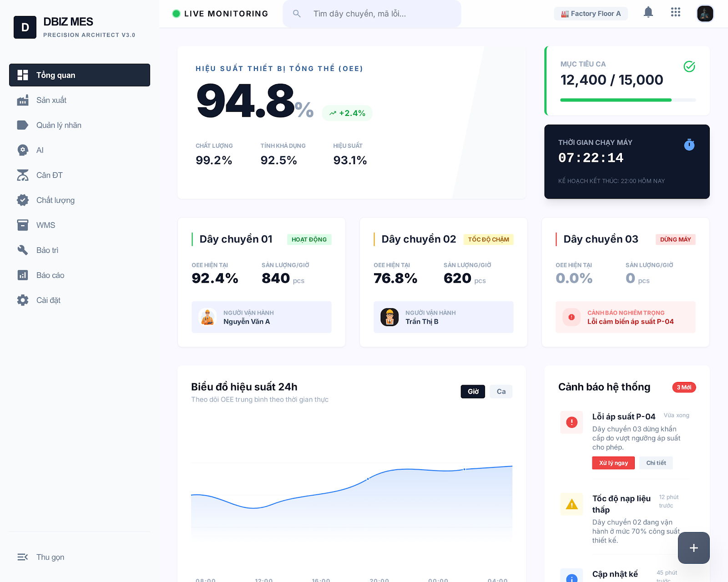Click the Dây chuyền 01 title

236,239
